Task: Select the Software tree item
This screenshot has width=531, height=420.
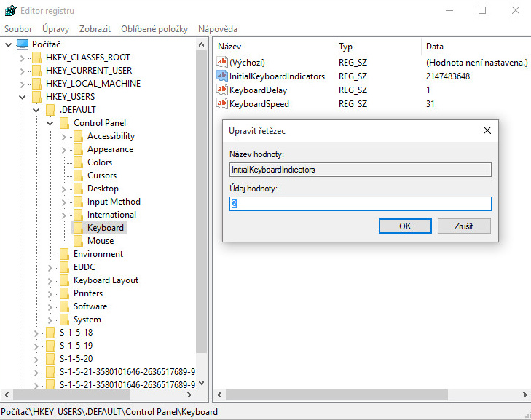Action: click(x=90, y=306)
